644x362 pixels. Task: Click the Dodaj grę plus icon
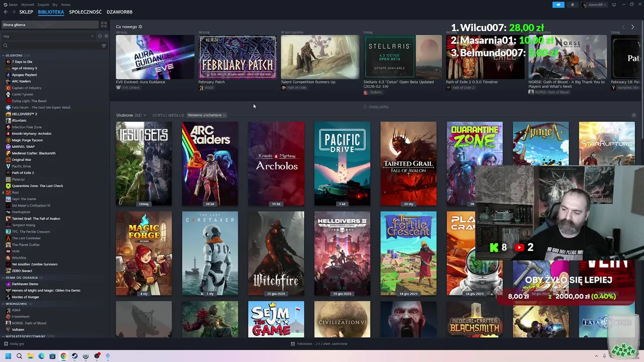pos(6,344)
